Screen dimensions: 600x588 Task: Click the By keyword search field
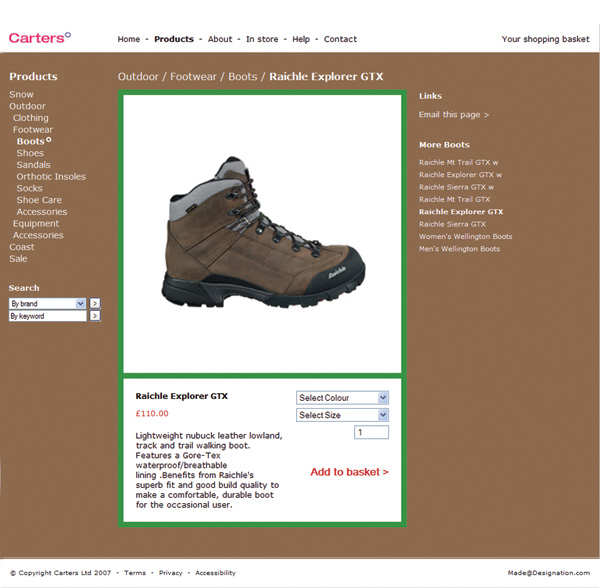coord(47,316)
